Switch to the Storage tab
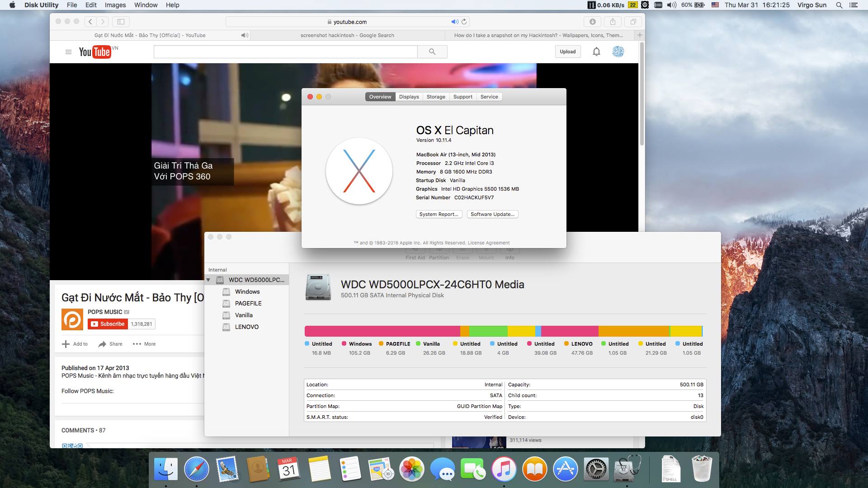 [436, 97]
